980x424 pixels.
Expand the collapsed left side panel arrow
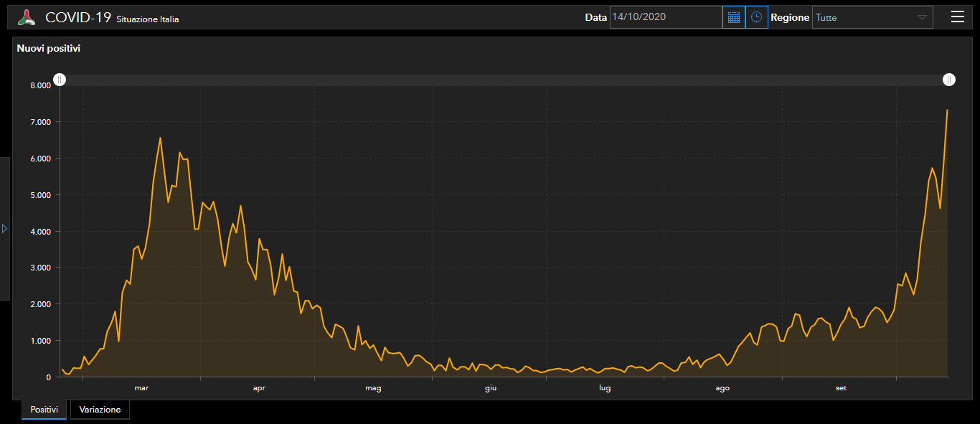[4, 228]
